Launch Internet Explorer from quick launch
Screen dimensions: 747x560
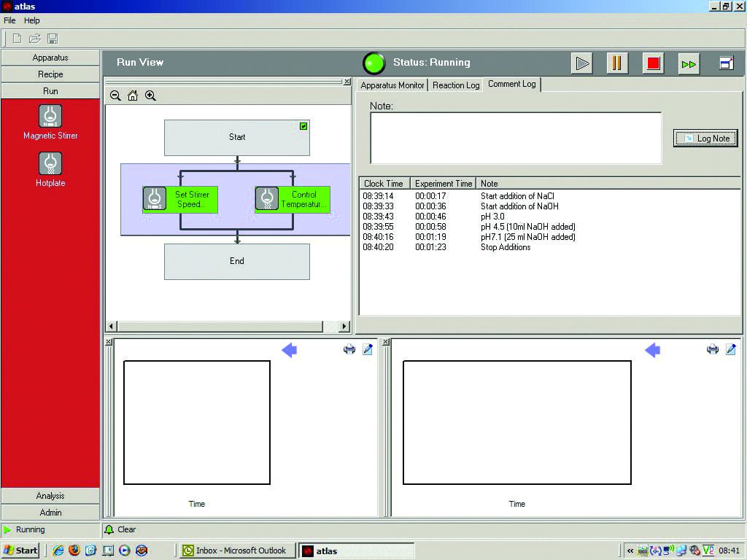[x=58, y=551]
